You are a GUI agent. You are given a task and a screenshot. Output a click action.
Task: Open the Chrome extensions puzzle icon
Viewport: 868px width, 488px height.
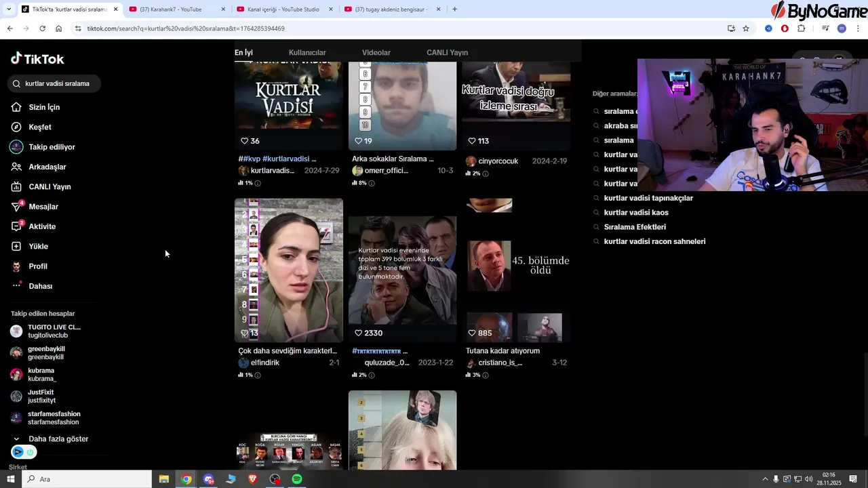point(801,28)
